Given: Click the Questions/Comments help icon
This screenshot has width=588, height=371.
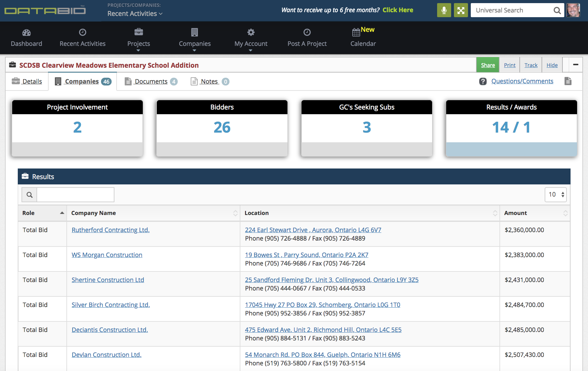Looking at the screenshot, I should [x=483, y=81].
